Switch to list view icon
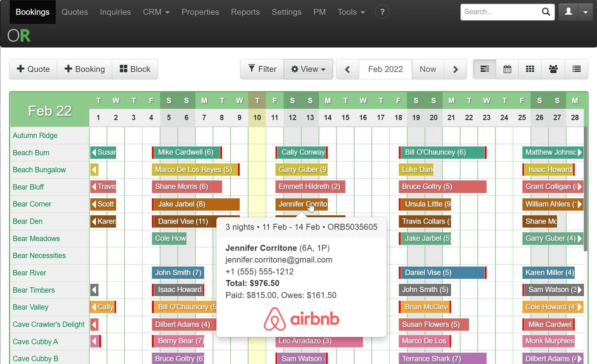This screenshot has width=597, height=364. pyautogui.click(x=577, y=69)
